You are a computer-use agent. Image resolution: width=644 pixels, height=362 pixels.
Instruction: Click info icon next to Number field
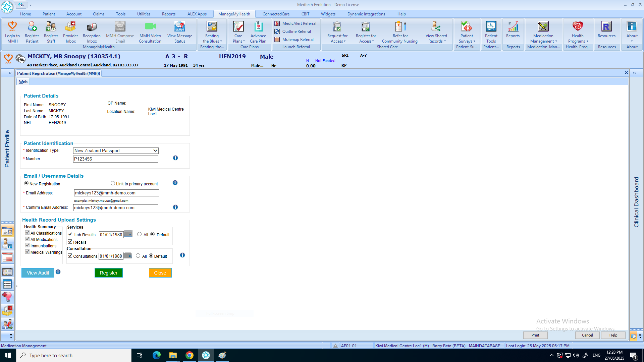(175, 158)
